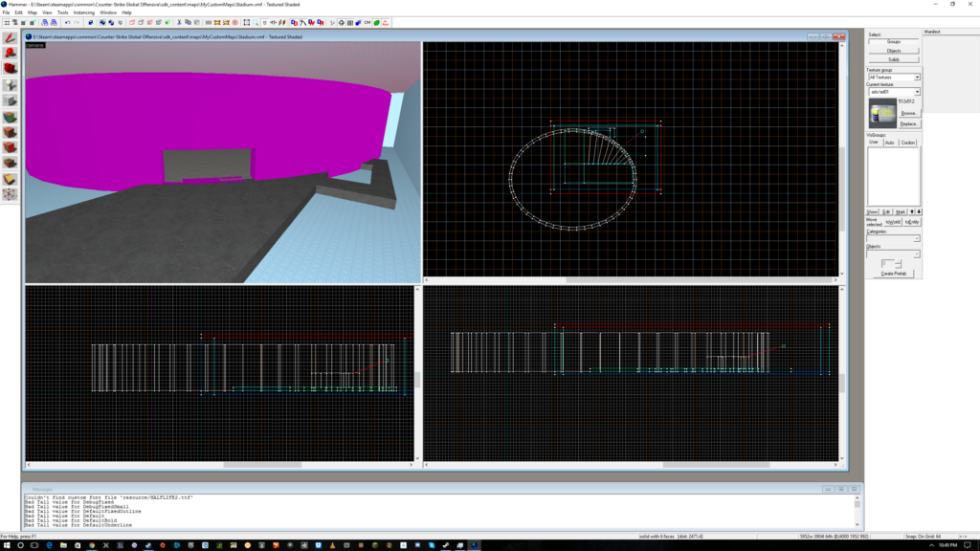
Task: Activate the Clipping tool
Action: [x=10, y=179]
